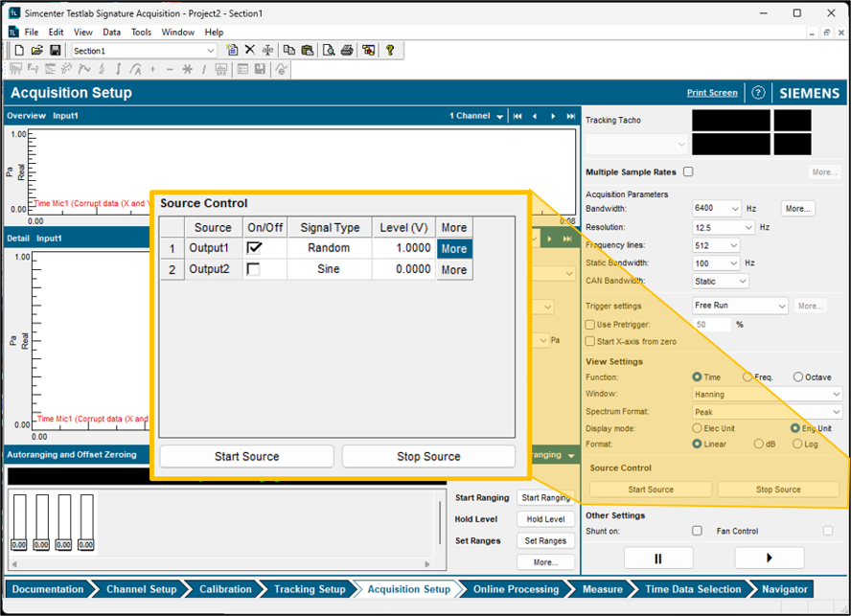851x616 pixels.
Task: Enable the Multiple Sample Rates checkbox
Action: pyautogui.click(x=688, y=172)
